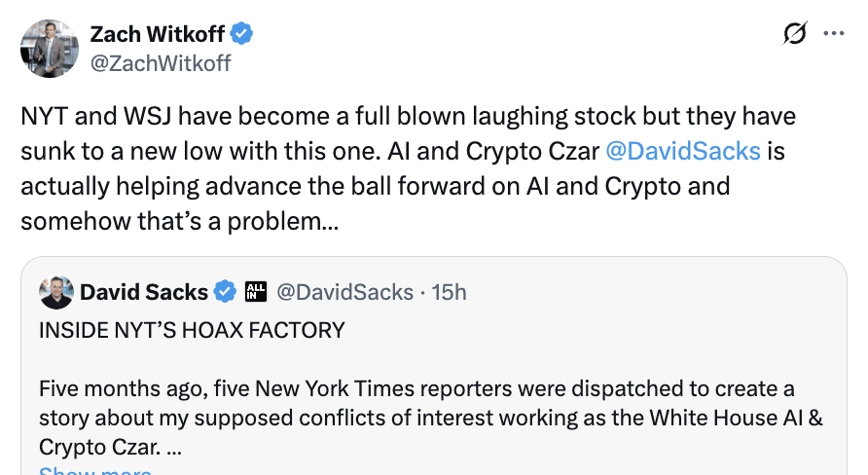The width and height of the screenshot is (868, 475).
Task: Click the blue @DavidSacks mention in tweet text
Action: [682, 151]
